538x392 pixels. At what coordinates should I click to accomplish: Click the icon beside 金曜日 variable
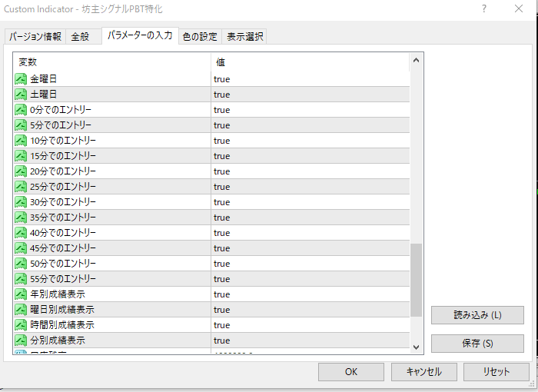[x=21, y=79]
